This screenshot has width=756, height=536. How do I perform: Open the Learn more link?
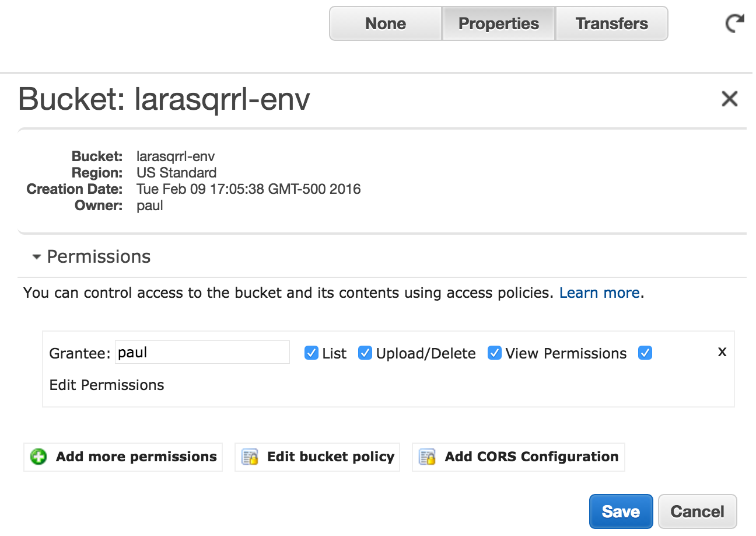click(599, 293)
